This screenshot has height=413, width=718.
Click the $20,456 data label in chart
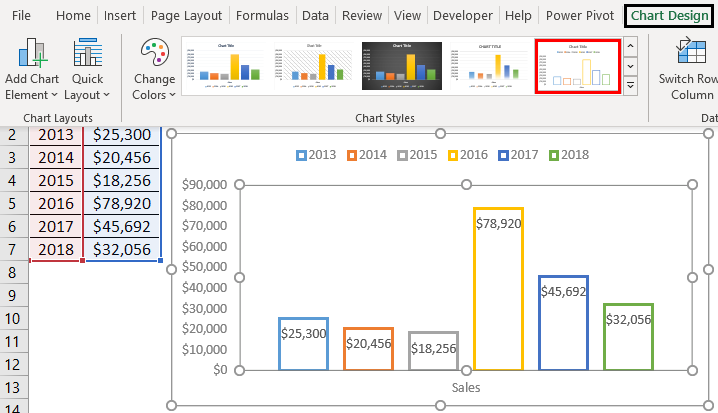tap(369, 343)
